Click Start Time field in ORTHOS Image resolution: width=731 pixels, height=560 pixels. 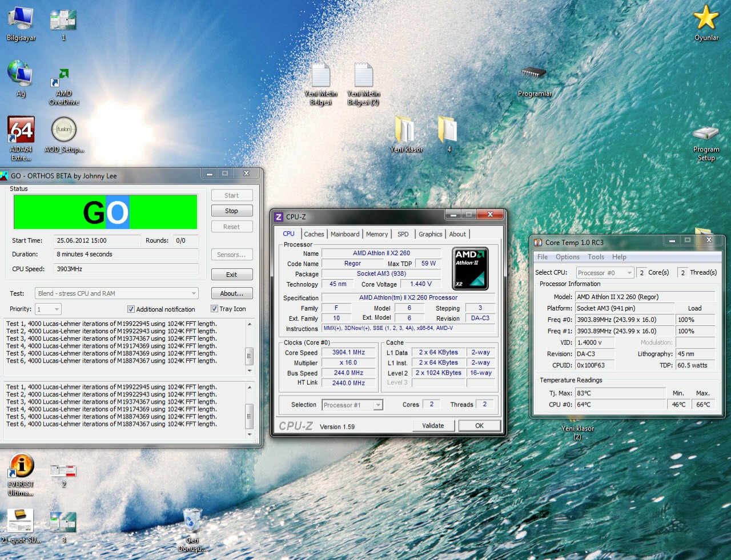click(x=97, y=240)
